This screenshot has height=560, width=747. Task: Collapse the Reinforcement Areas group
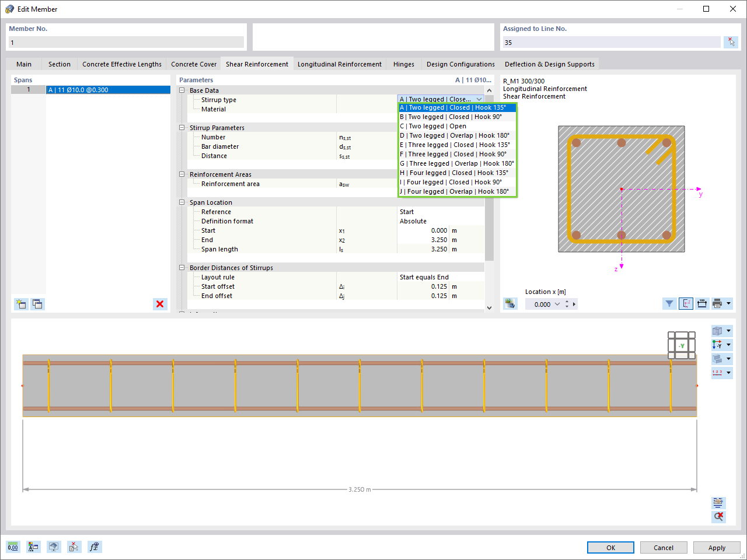(x=182, y=174)
